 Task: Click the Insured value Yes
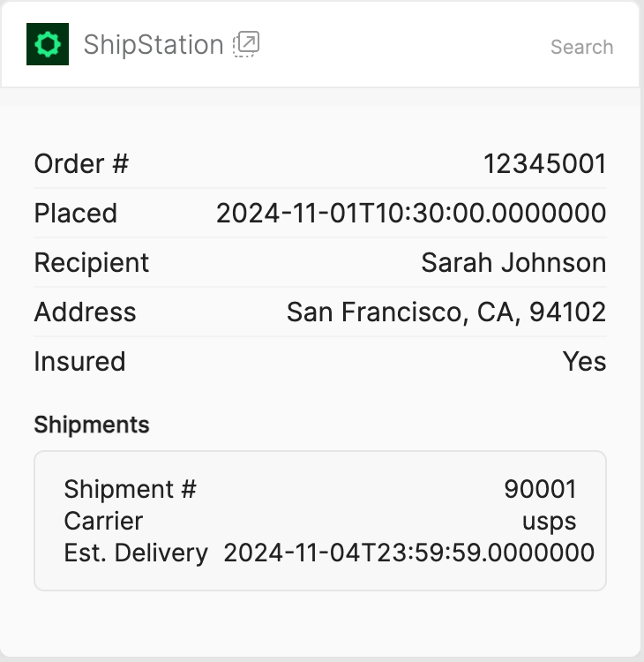(584, 361)
